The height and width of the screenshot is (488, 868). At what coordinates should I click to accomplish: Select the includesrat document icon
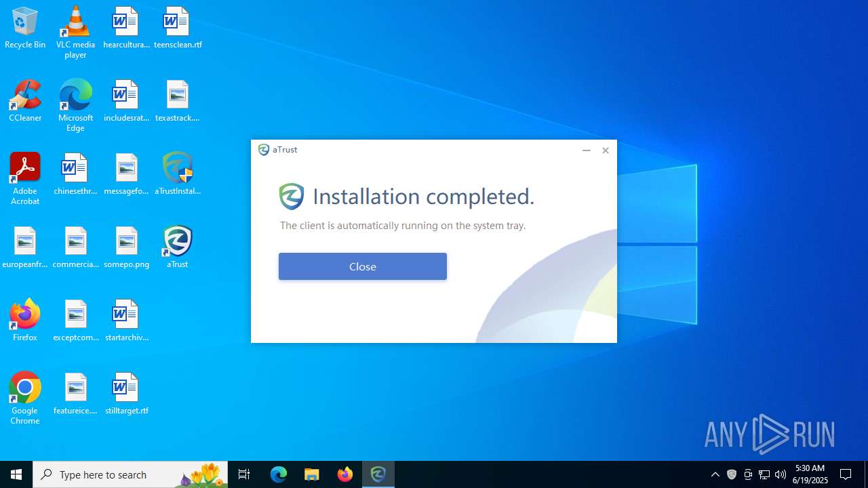(126, 102)
